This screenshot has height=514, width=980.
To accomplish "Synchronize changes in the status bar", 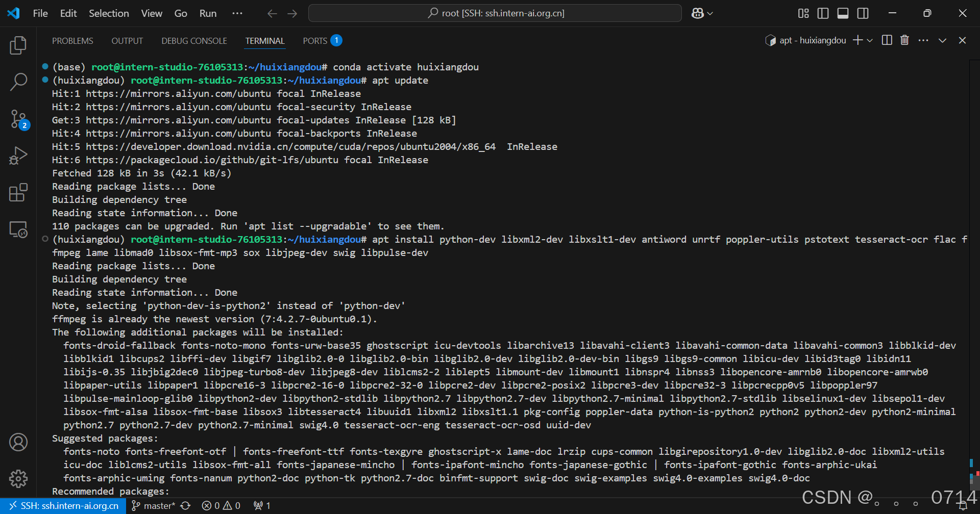I will click(186, 506).
